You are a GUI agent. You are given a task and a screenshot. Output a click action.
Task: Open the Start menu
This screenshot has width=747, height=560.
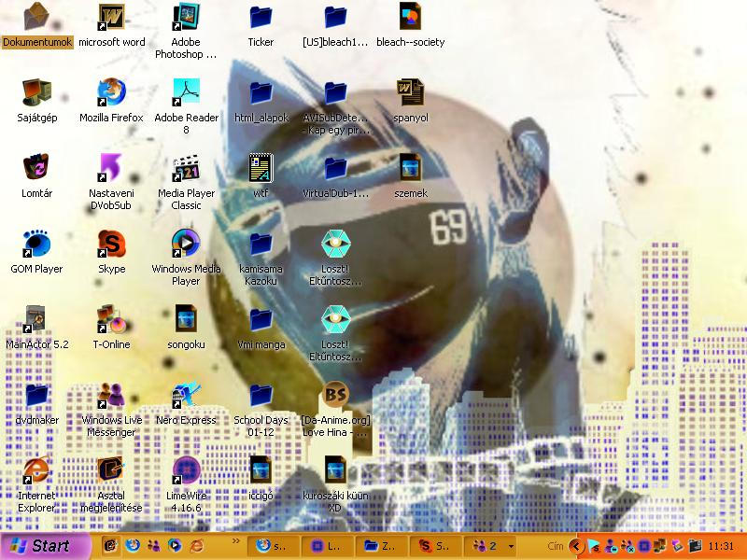click(x=42, y=545)
